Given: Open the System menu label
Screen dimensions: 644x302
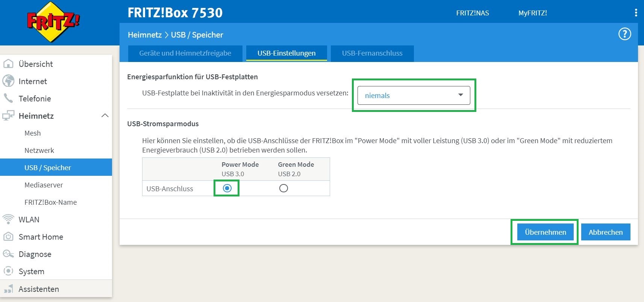Looking at the screenshot, I should click(x=32, y=272).
